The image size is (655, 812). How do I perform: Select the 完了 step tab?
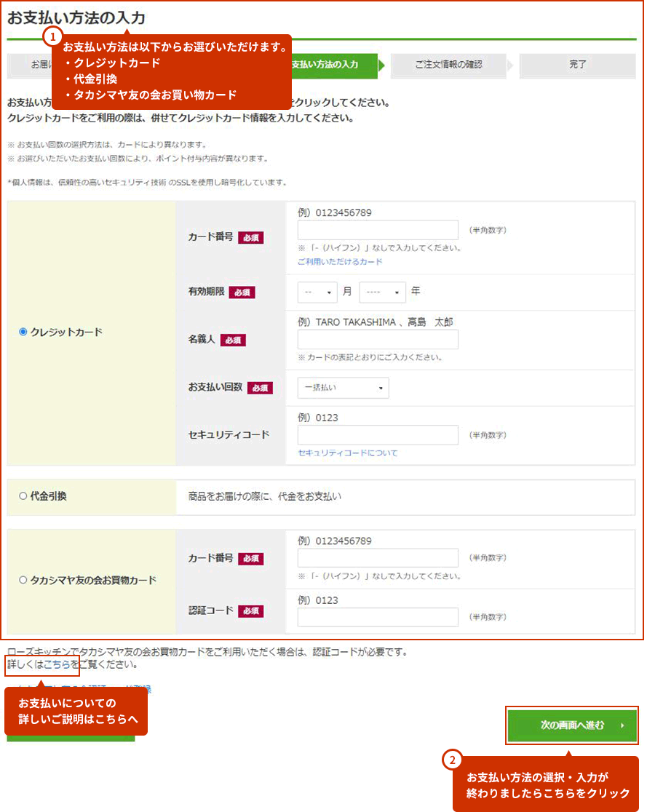point(577,65)
